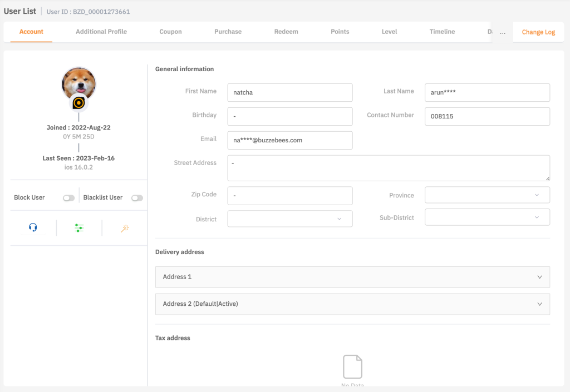570x392 pixels.
Task: Click the green filter settings icon
Action: pos(79,227)
